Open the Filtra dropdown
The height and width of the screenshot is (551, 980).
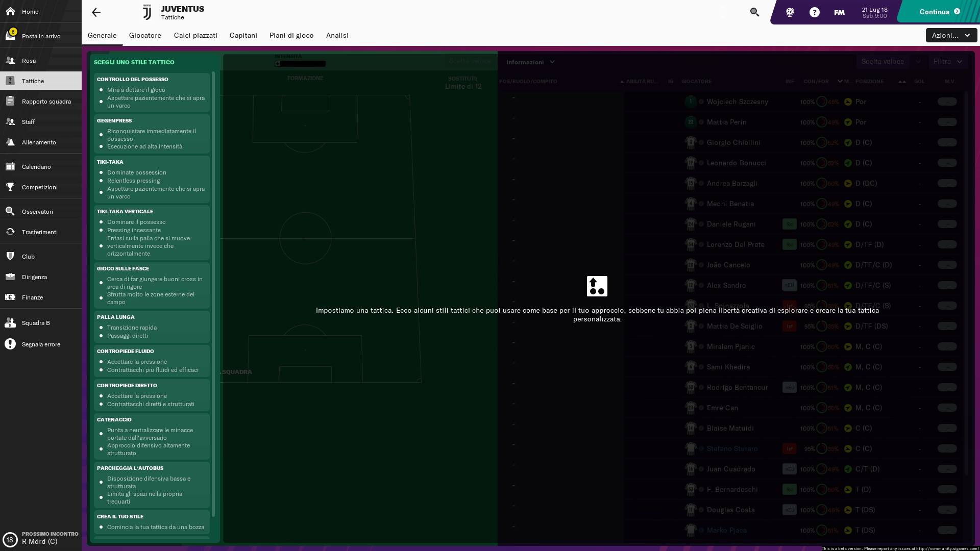pos(947,61)
